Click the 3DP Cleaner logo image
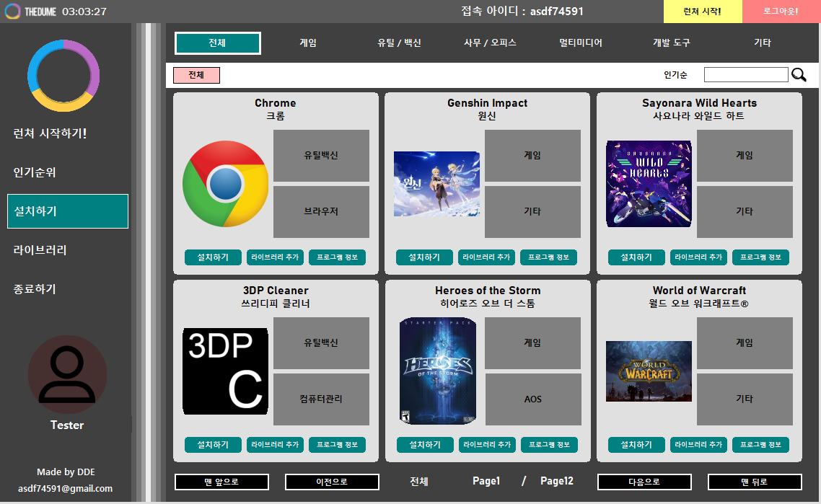 tap(225, 371)
